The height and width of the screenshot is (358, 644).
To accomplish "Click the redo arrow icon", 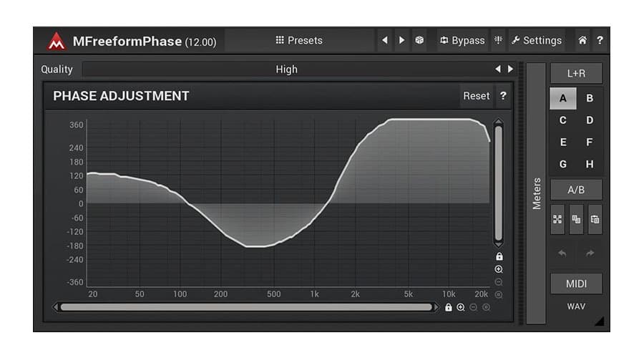I will (x=590, y=253).
